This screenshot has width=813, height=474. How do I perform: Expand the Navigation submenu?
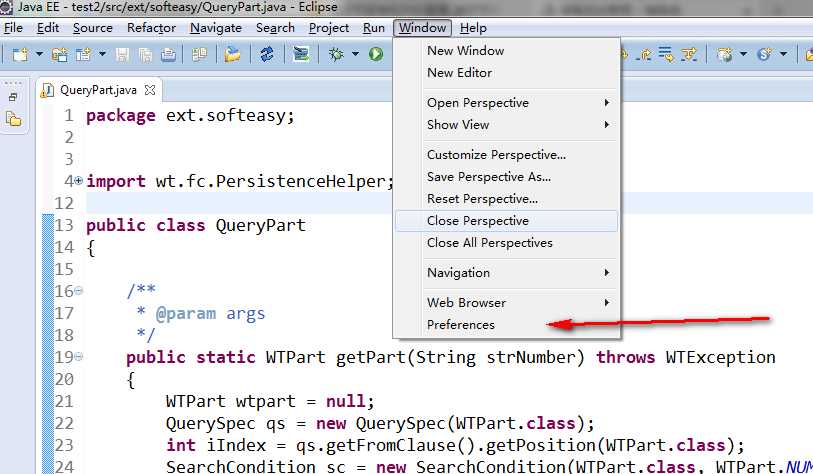(x=507, y=273)
